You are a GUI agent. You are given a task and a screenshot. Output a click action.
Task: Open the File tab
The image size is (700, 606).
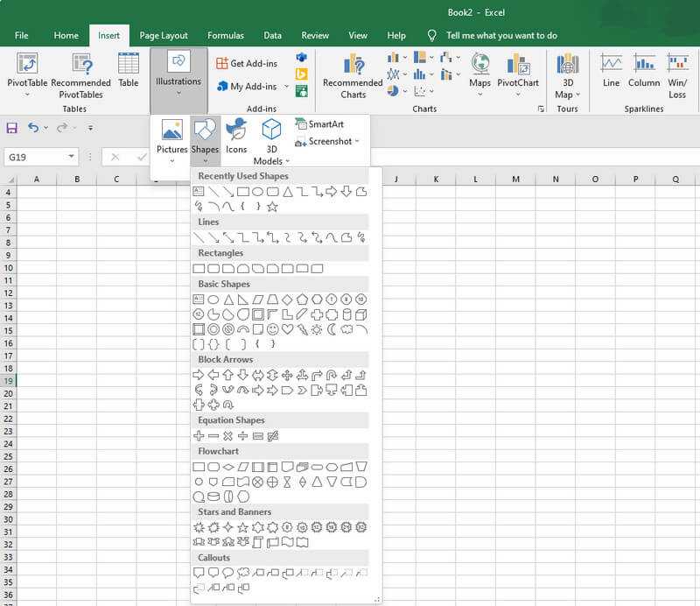(x=21, y=35)
